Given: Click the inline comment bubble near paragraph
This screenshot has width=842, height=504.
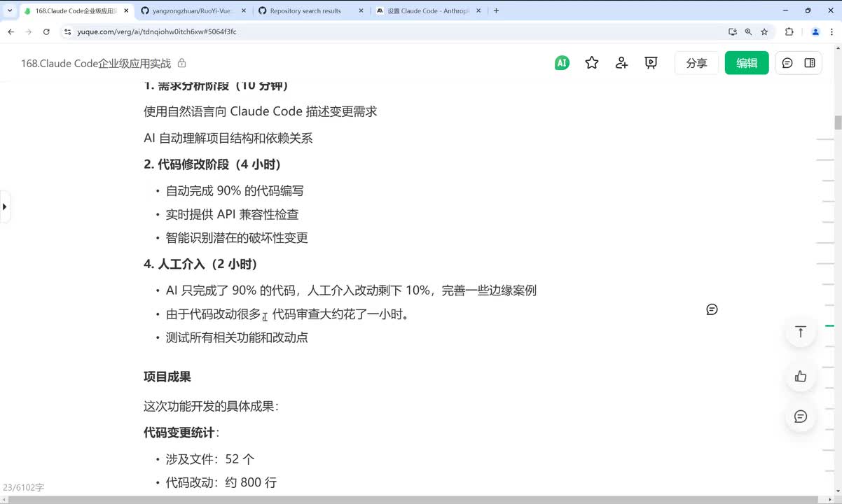Looking at the screenshot, I should pos(712,309).
